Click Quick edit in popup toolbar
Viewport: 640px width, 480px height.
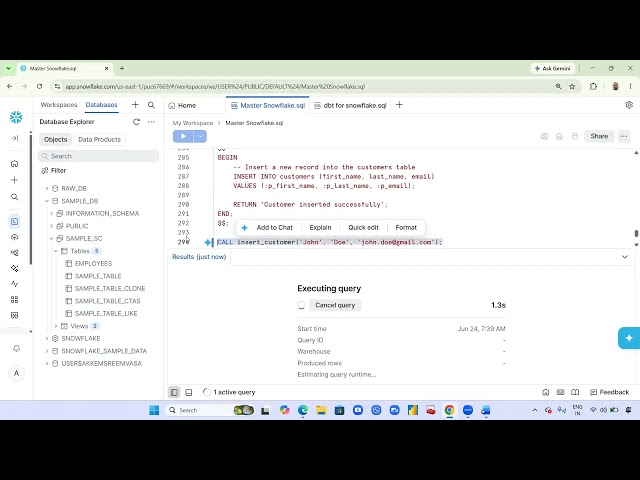coord(363,228)
